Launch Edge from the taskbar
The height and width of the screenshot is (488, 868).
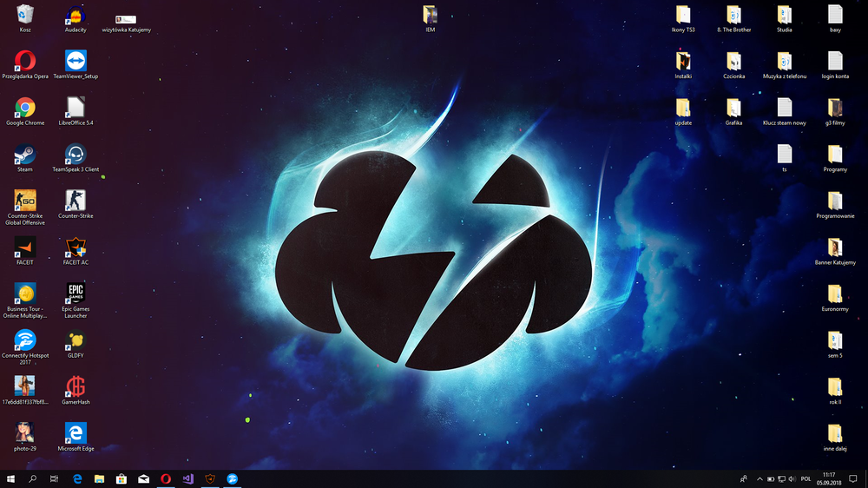pos(77,478)
